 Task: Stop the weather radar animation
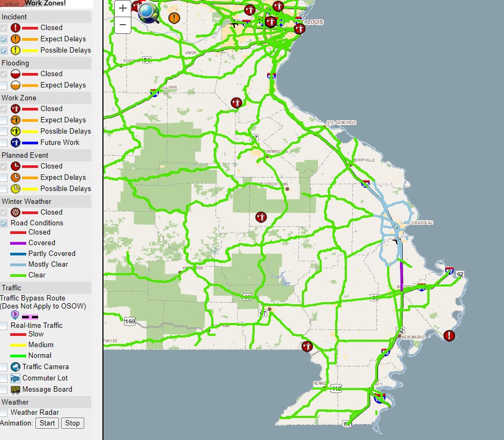tap(72, 423)
